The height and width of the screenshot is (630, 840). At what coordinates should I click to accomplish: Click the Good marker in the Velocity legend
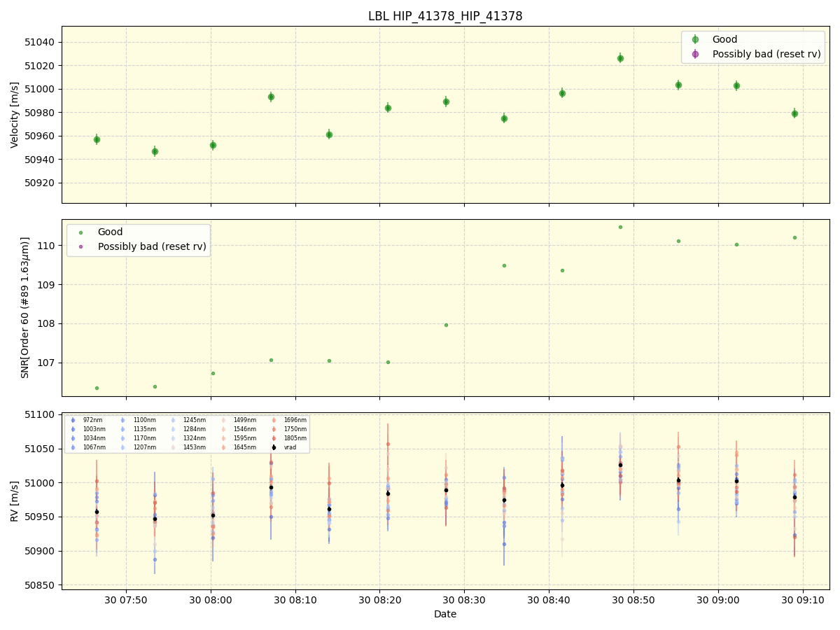click(696, 40)
